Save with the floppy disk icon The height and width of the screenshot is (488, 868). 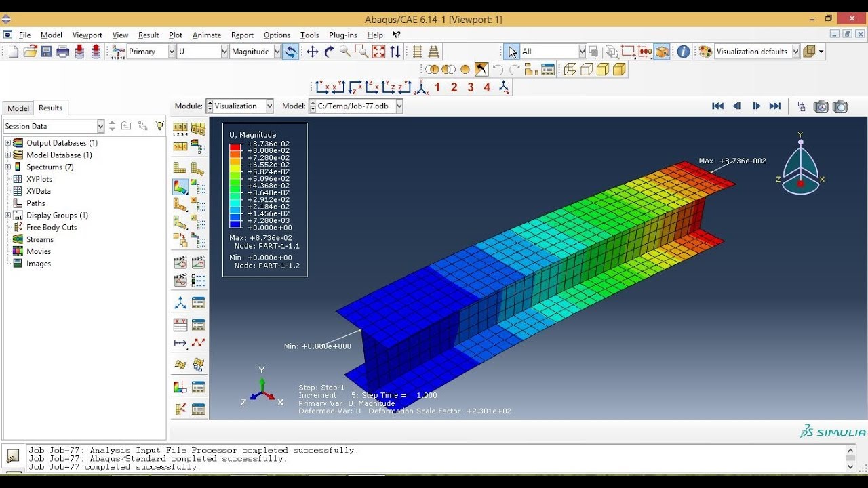(x=46, y=52)
